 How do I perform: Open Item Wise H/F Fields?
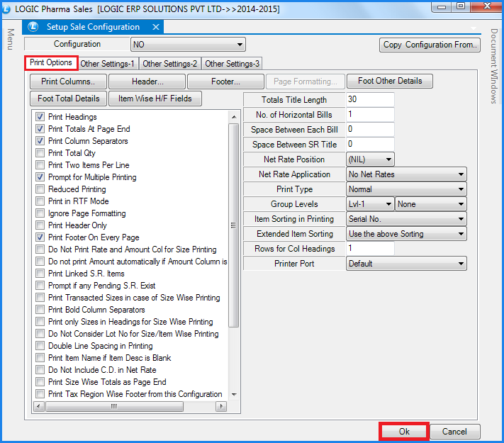coord(155,99)
